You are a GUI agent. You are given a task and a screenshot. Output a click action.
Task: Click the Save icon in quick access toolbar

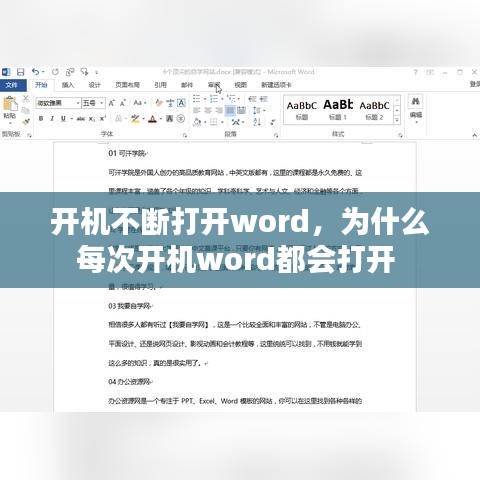(x=21, y=72)
